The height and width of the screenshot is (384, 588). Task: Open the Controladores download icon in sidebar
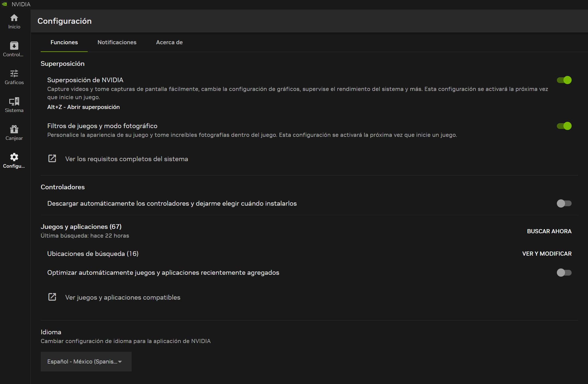click(x=14, y=46)
